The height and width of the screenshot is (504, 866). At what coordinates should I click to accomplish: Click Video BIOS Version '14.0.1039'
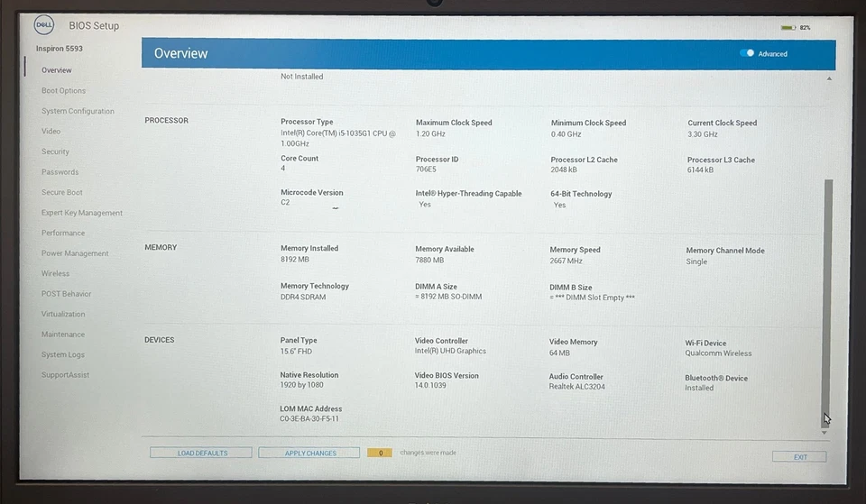[430, 385]
